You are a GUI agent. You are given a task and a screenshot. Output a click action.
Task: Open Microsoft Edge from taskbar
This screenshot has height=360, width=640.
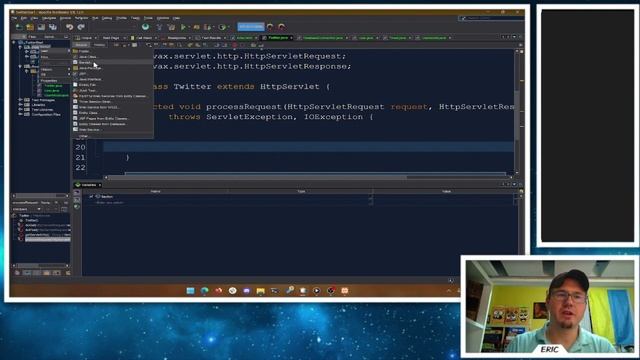204,291
